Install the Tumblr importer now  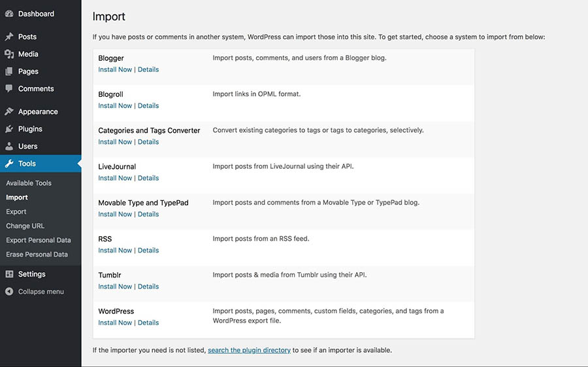pyautogui.click(x=115, y=287)
